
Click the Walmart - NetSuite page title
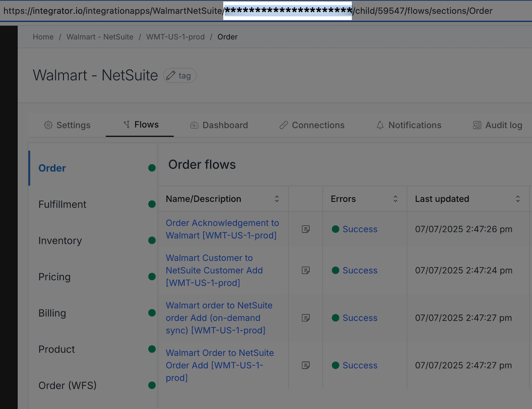(95, 75)
